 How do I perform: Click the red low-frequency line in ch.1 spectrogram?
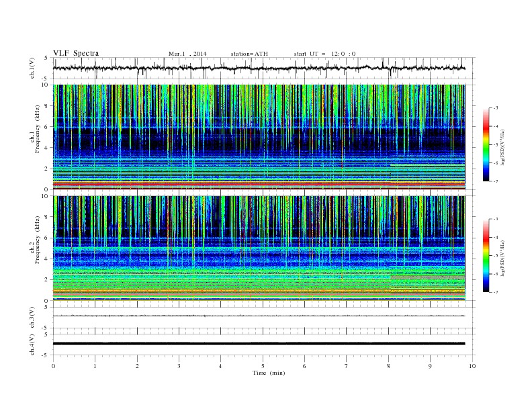(x=259, y=184)
